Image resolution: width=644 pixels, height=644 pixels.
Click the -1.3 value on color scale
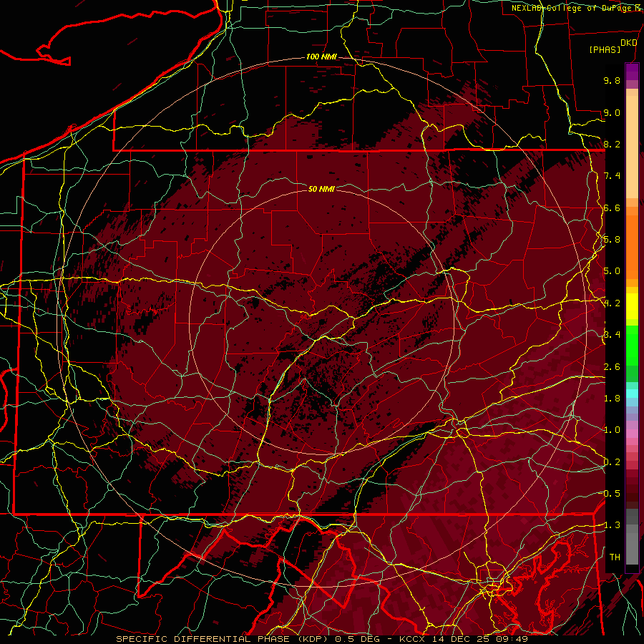coord(612,525)
